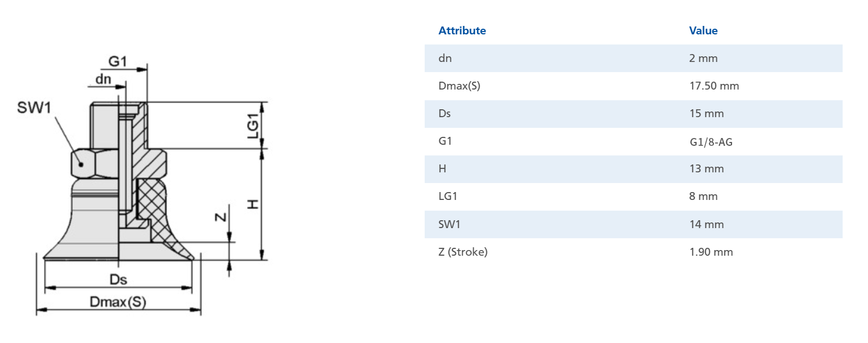Click the 1.90 mm stroke value

point(711,252)
